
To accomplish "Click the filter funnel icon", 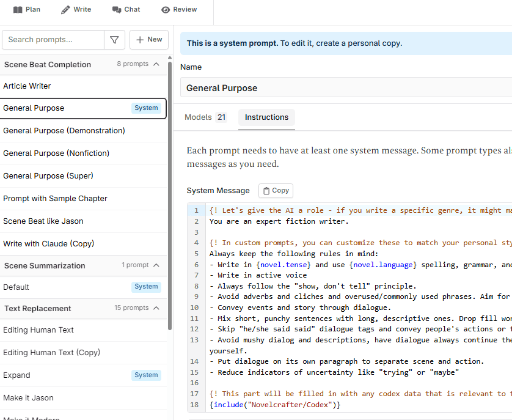I will pos(114,40).
